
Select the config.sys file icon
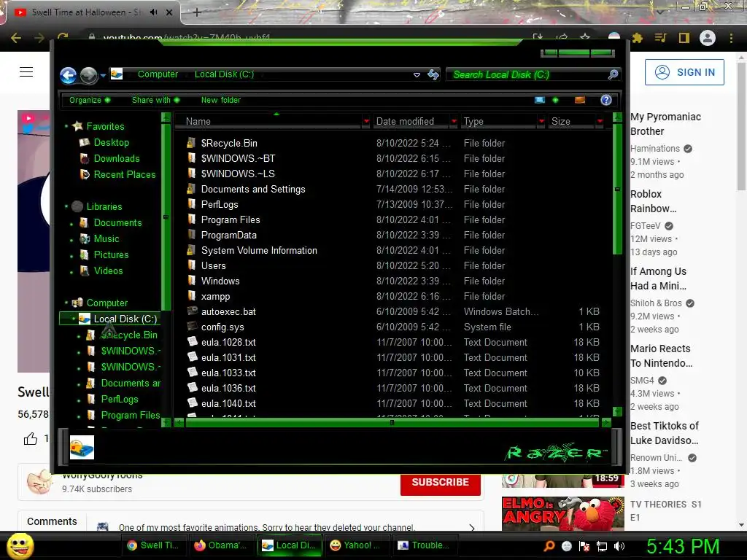[x=193, y=327]
